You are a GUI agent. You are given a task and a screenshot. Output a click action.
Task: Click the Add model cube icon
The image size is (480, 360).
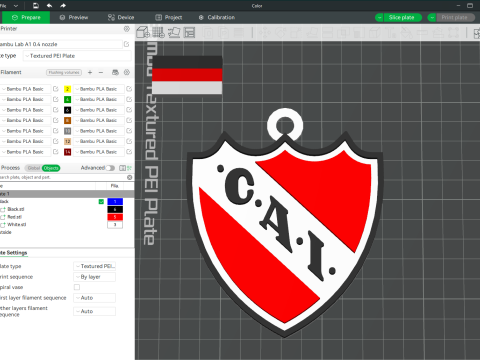click(x=143, y=32)
